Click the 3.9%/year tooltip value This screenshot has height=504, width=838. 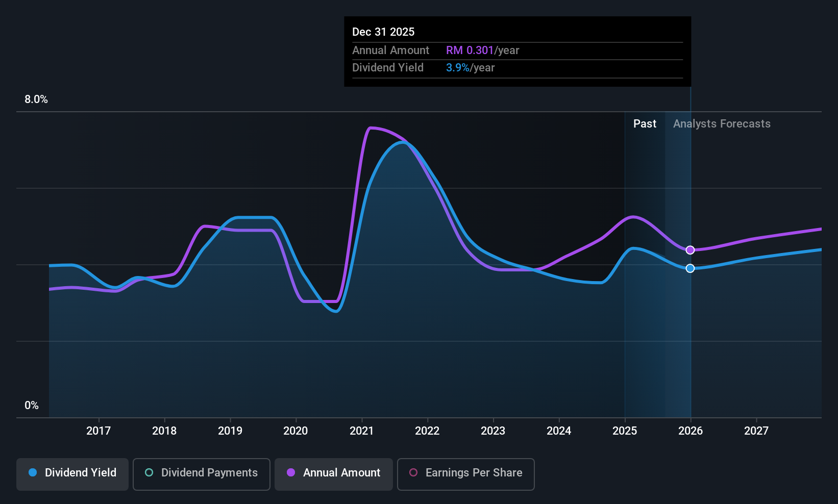coord(470,68)
